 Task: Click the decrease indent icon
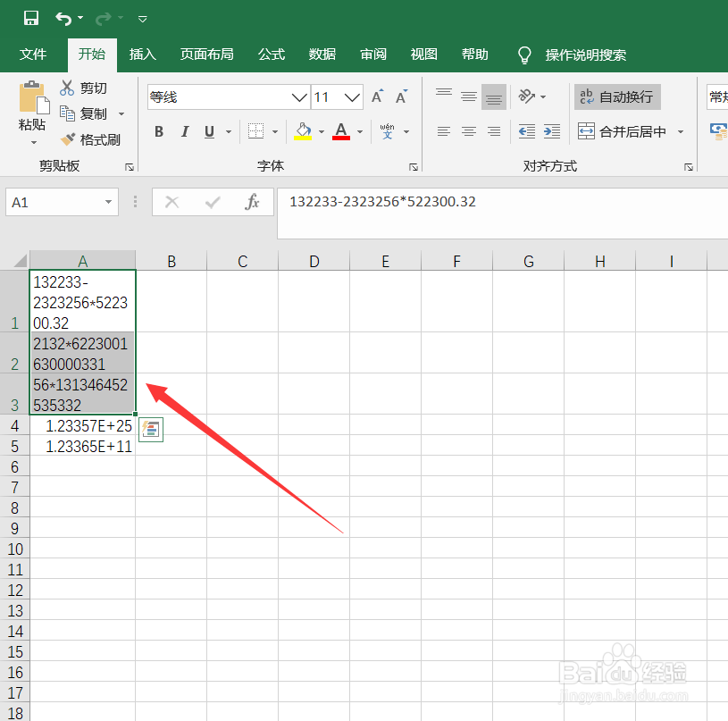(x=527, y=132)
